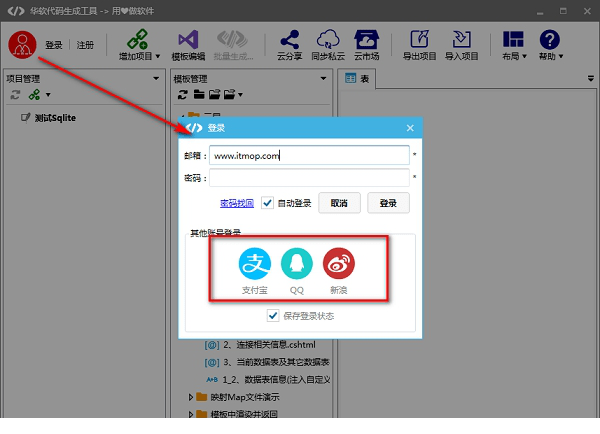600x434 pixels.
Task: Close the 登录 dialog
Action: click(x=410, y=128)
